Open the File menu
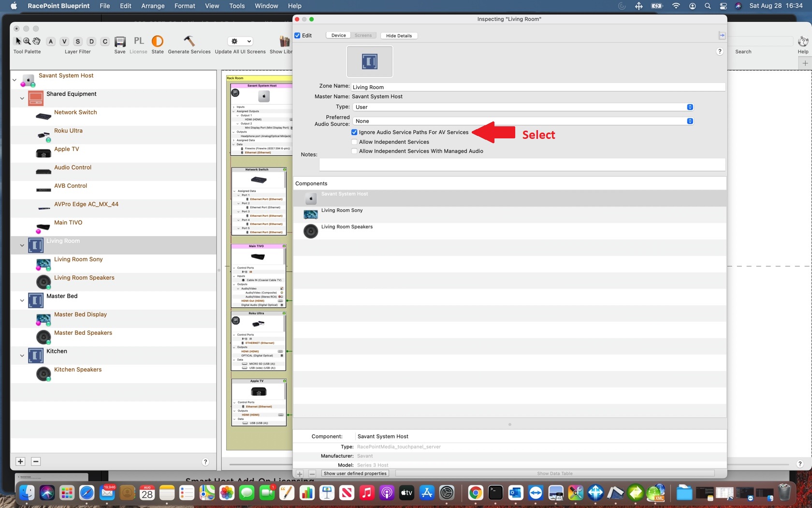Screen dimensions: 812x508 click(105, 6)
